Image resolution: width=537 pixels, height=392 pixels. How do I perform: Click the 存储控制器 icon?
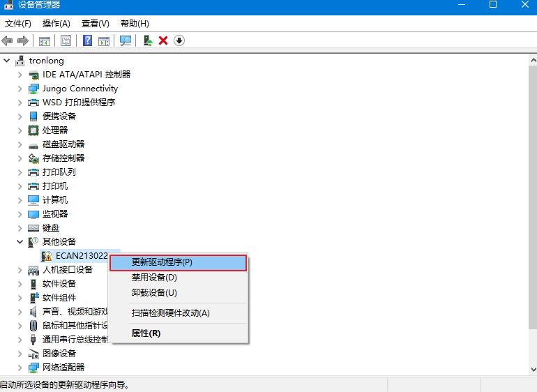(x=33, y=158)
